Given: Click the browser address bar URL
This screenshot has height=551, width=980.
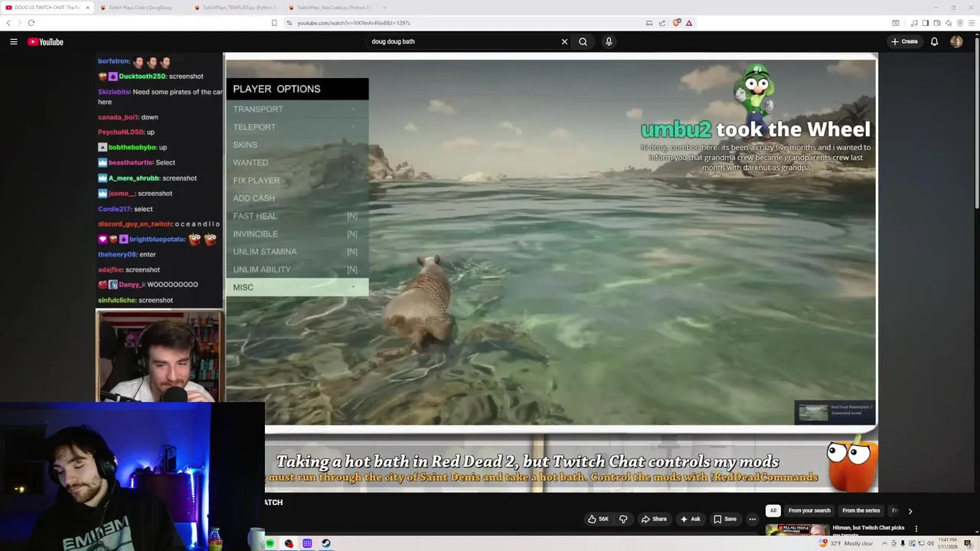Looking at the screenshot, I should (354, 23).
